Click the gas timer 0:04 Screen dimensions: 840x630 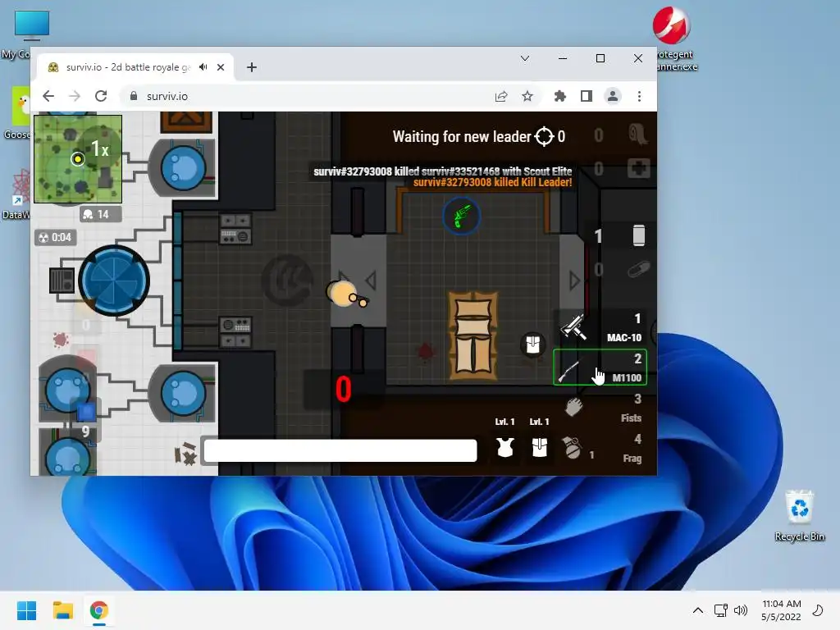coord(56,237)
